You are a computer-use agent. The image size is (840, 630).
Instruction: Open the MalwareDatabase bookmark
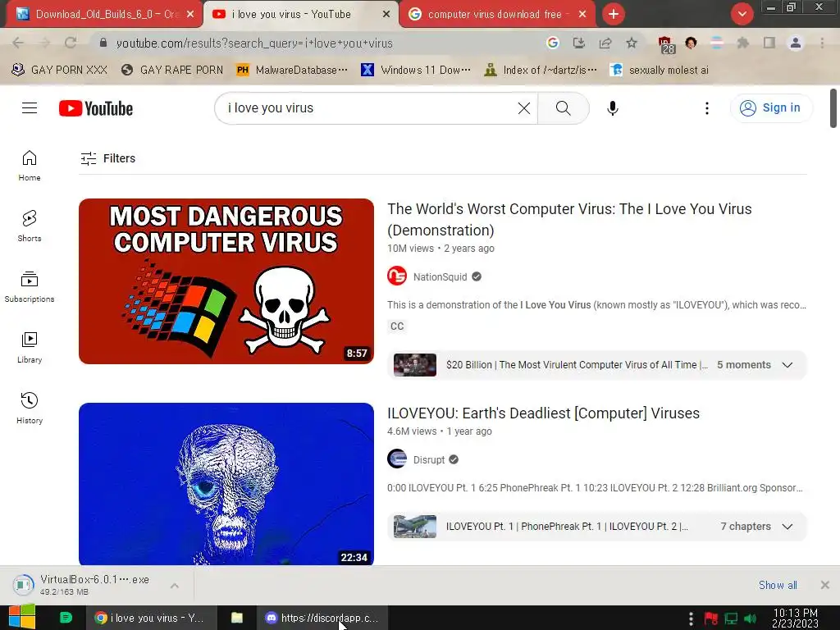[292, 70]
